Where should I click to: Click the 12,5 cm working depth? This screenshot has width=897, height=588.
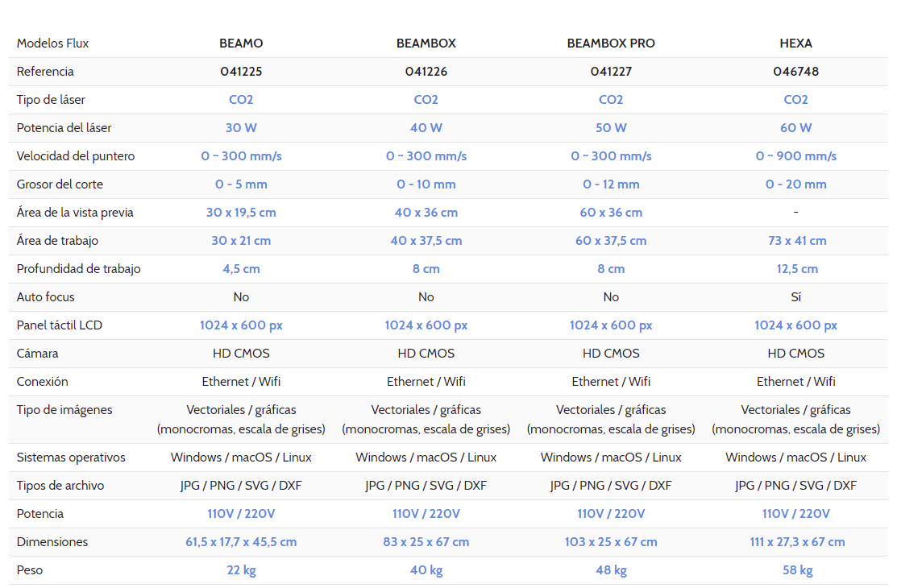795,269
